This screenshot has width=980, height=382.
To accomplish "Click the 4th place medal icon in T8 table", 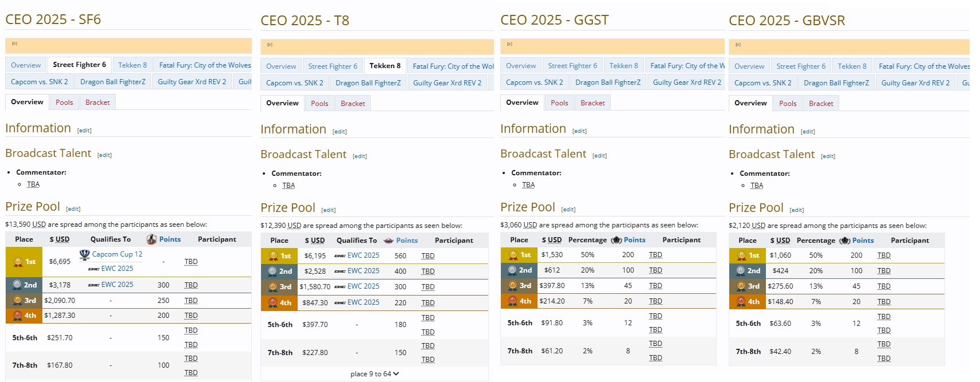I will pyautogui.click(x=273, y=303).
